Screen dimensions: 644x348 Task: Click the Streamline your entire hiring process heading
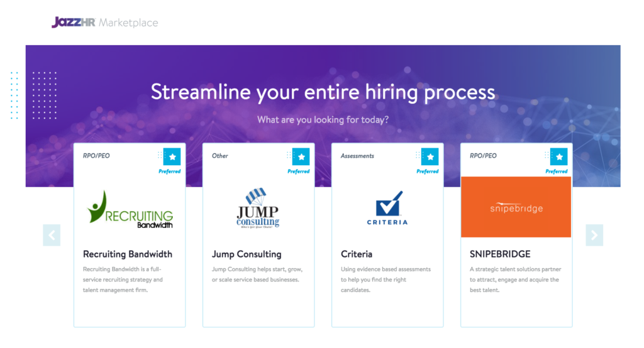(323, 92)
